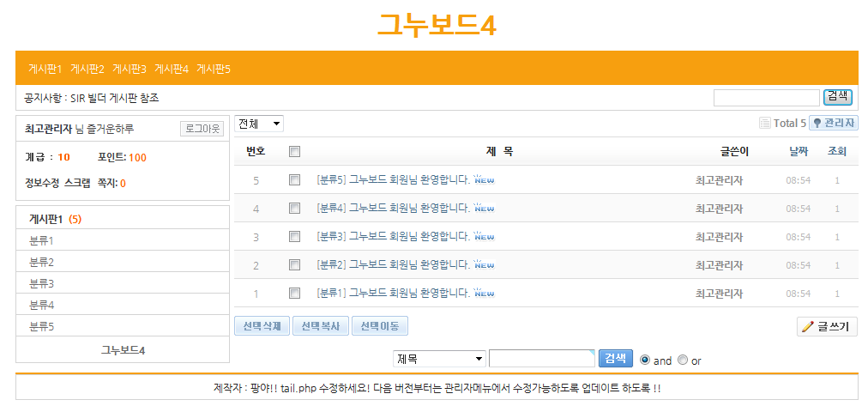Go to 게시판4 in top menu

coord(172,69)
